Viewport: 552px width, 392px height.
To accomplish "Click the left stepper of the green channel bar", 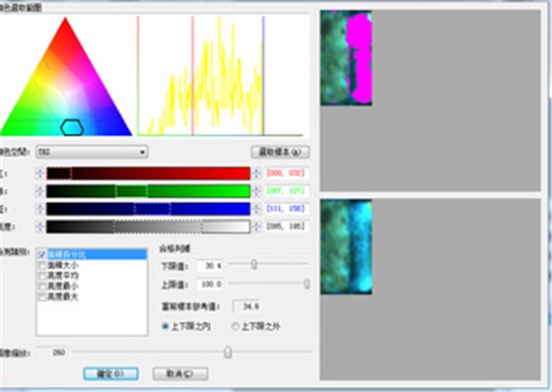I will (39, 191).
